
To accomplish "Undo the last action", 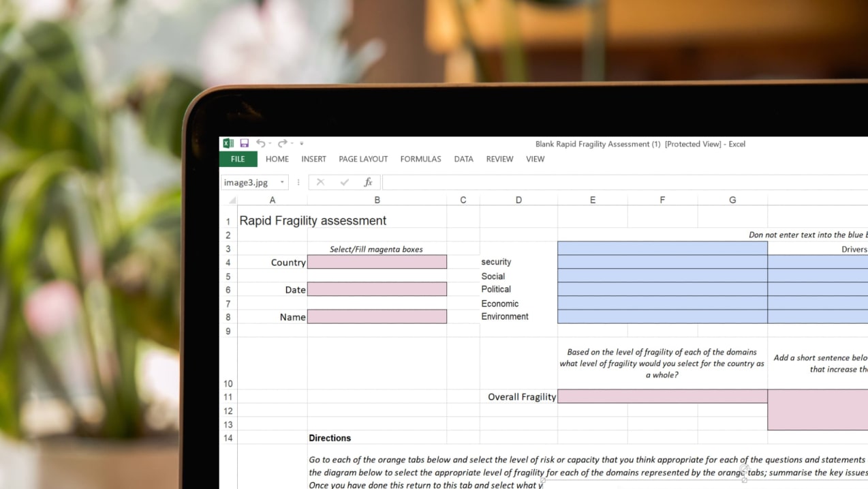I will click(x=262, y=143).
